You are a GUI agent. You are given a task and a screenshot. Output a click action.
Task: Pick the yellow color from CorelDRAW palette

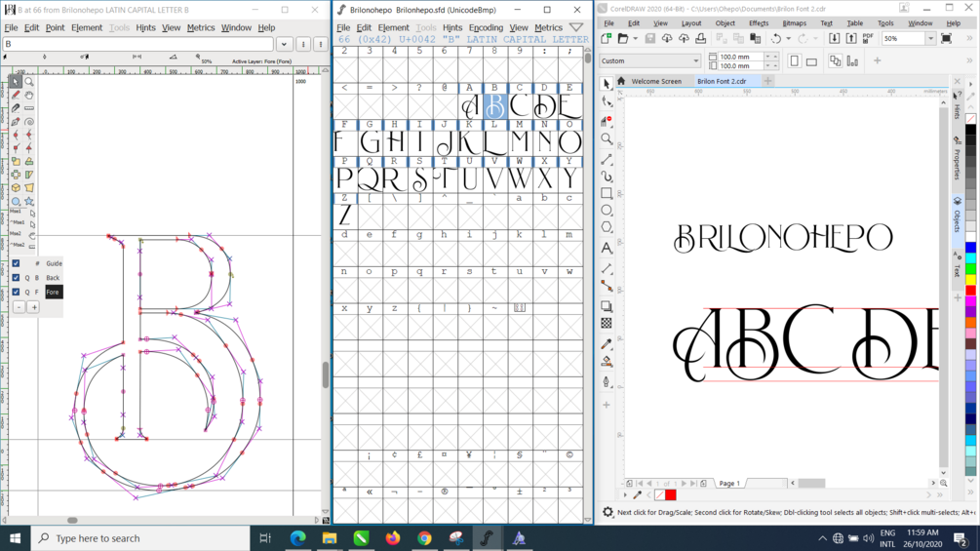pyautogui.click(x=970, y=279)
